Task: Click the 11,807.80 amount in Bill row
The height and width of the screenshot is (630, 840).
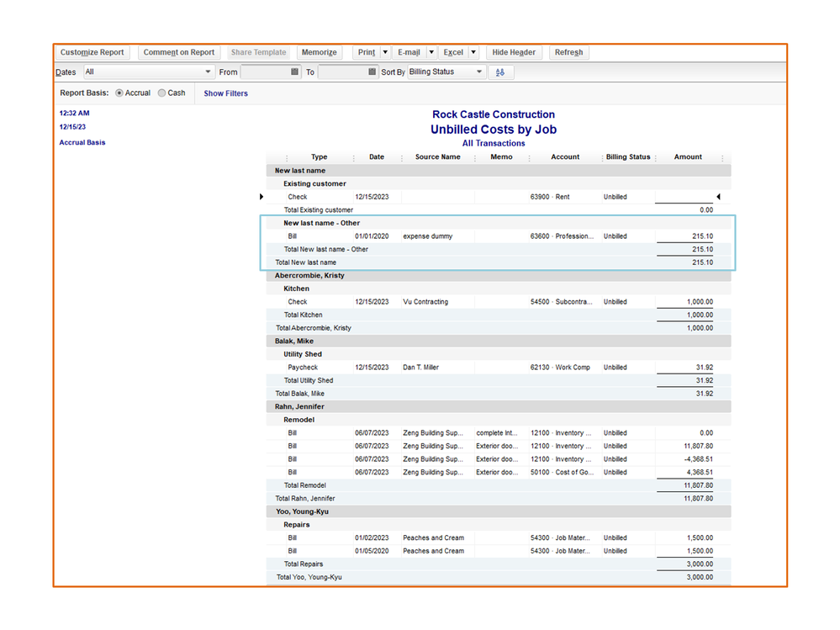Action: pyautogui.click(x=698, y=447)
